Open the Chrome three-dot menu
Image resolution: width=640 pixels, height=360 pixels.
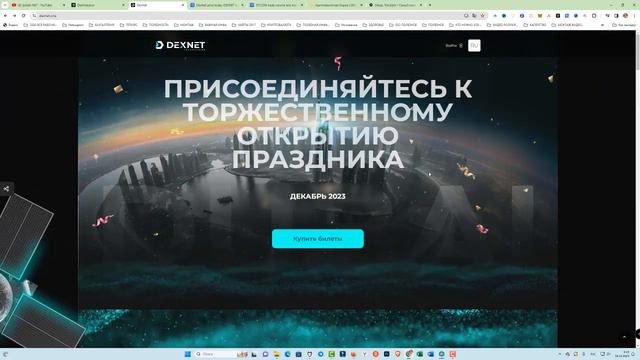click(x=635, y=16)
